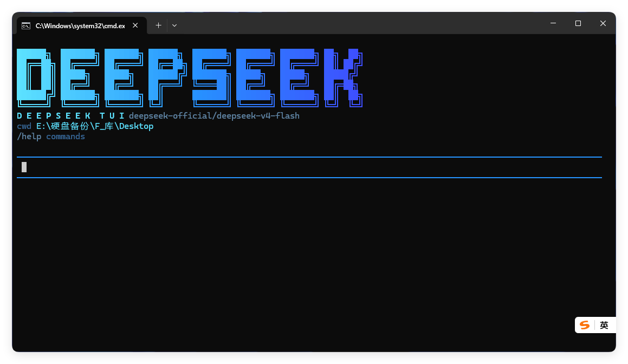Click the DEEPSEEK TUI title text
This screenshot has width=628, height=364.
(70, 116)
